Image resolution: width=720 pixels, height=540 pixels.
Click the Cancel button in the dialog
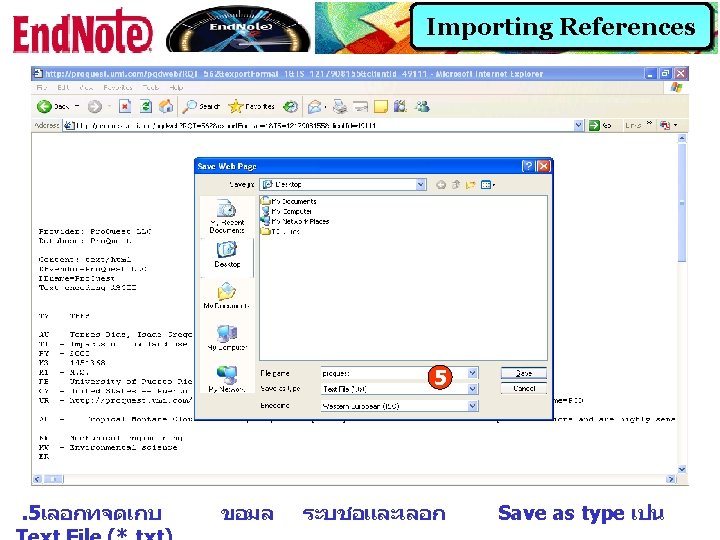(524, 388)
